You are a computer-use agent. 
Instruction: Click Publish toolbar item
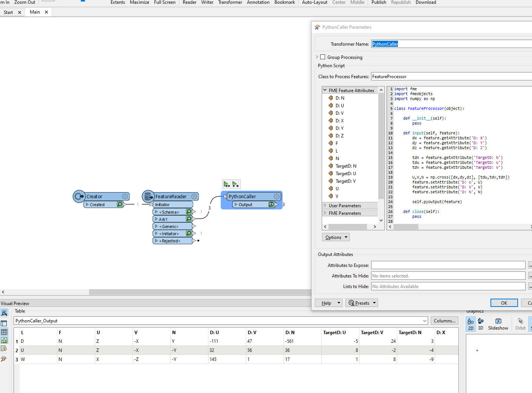pos(379,2)
